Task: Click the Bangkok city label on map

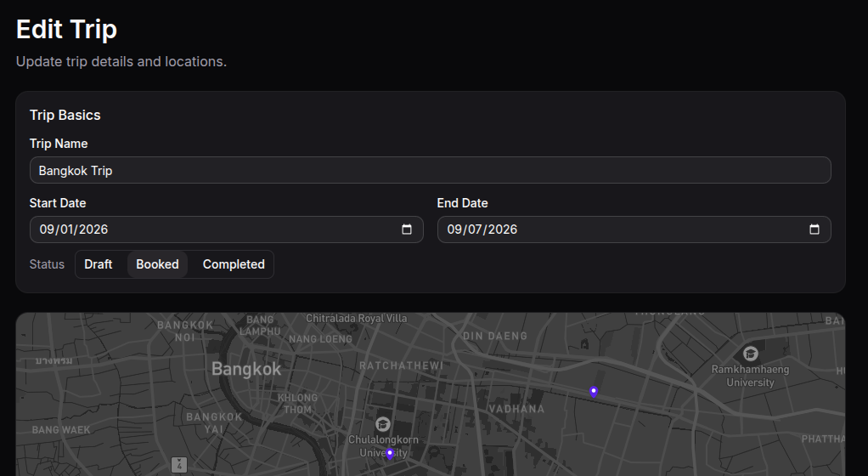Action: tap(246, 369)
